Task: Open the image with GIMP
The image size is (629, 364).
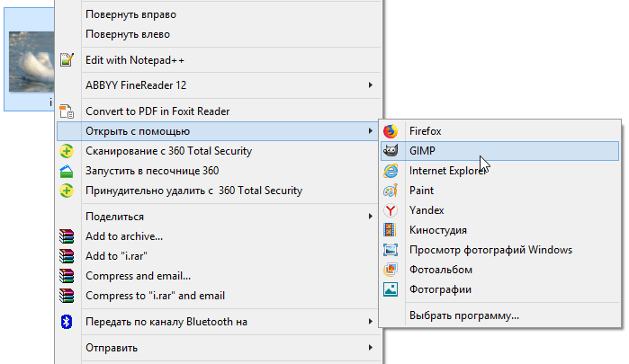Action: point(499,151)
